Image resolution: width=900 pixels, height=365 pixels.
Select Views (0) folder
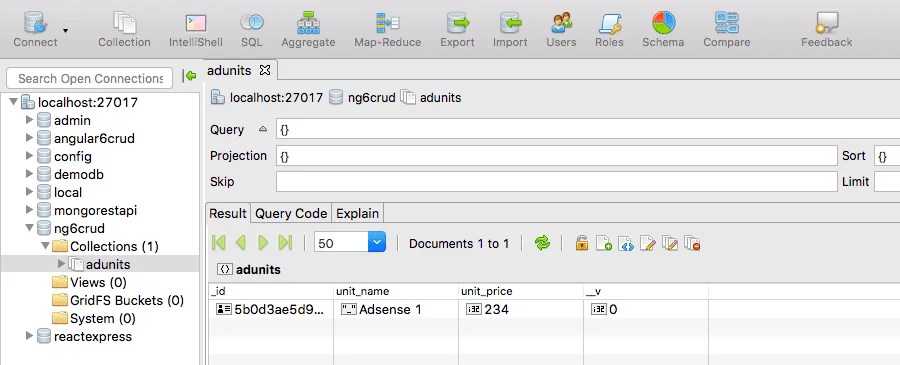[x=98, y=282]
